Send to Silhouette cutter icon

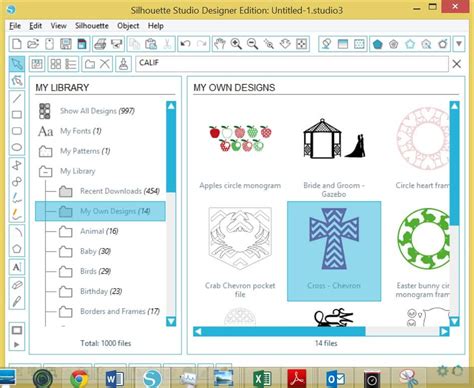tap(116, 44)
